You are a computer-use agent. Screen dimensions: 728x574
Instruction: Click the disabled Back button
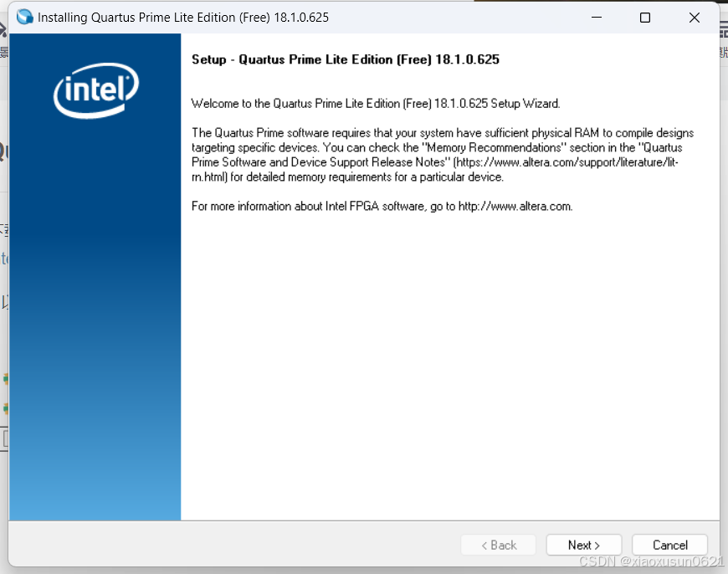(498, 545)
